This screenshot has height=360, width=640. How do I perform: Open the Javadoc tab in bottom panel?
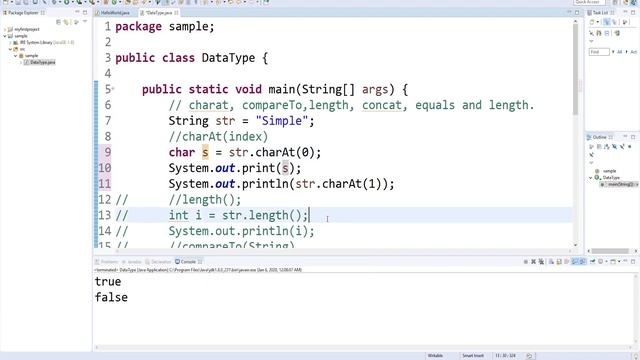(x=132, y=262)
